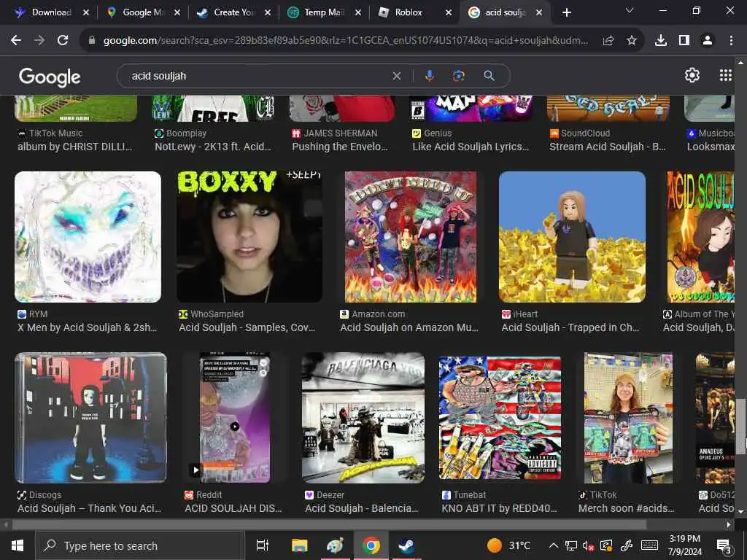Submit search with magnifier icon
Screen dimensions: 747x560
pos(489,76)
